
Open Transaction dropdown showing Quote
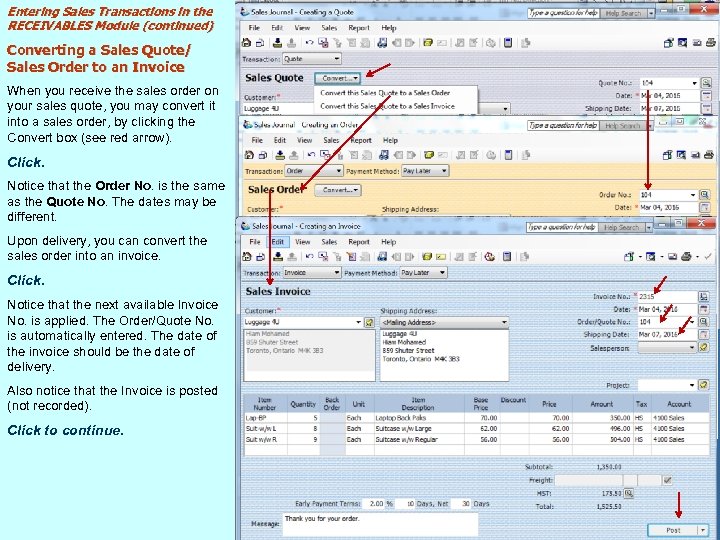pyautogui.click(x=312, y=59)
